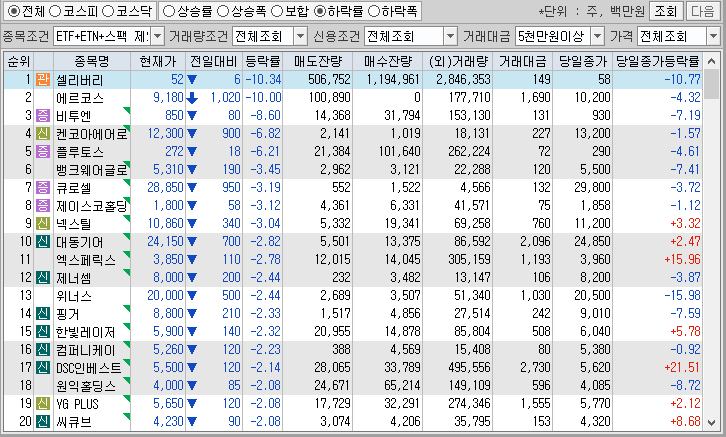This screenshot has height=437, width=726.
Task: Click the green corner marker on 비투엔
Action: point(127,110)
